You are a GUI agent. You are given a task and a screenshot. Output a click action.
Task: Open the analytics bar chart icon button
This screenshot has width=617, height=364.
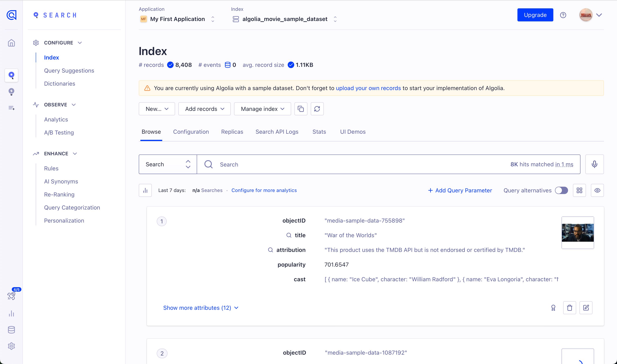145,190
